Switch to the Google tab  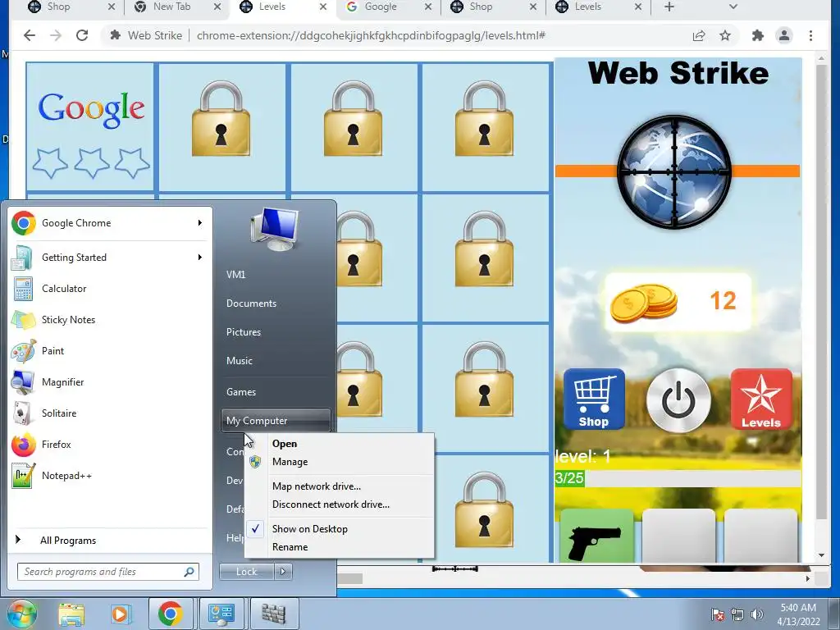point(381,7)
